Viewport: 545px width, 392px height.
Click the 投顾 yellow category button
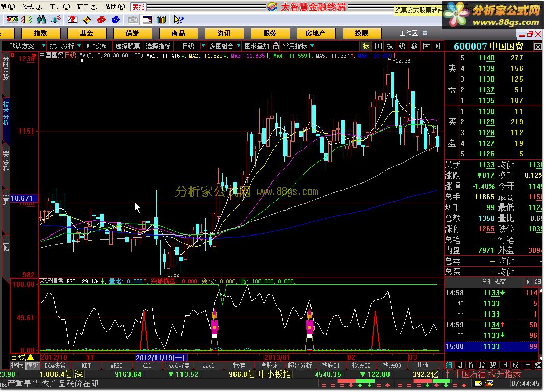point(362,33)
